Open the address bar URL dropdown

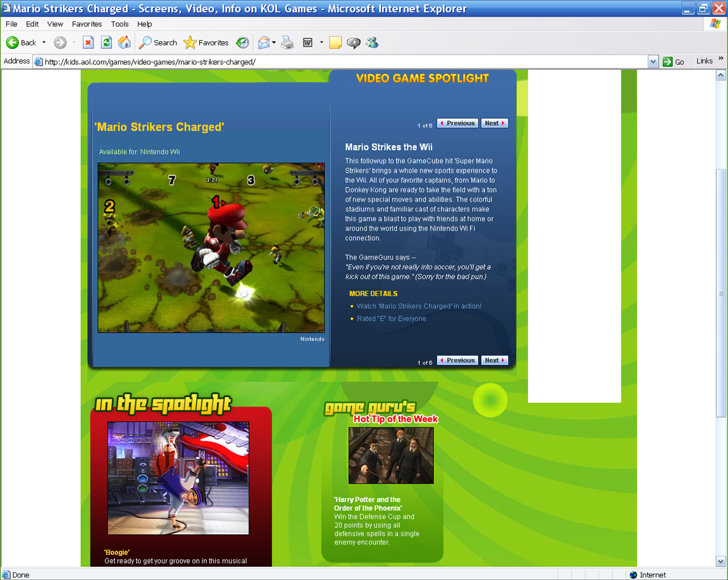[x=654, y=62]
